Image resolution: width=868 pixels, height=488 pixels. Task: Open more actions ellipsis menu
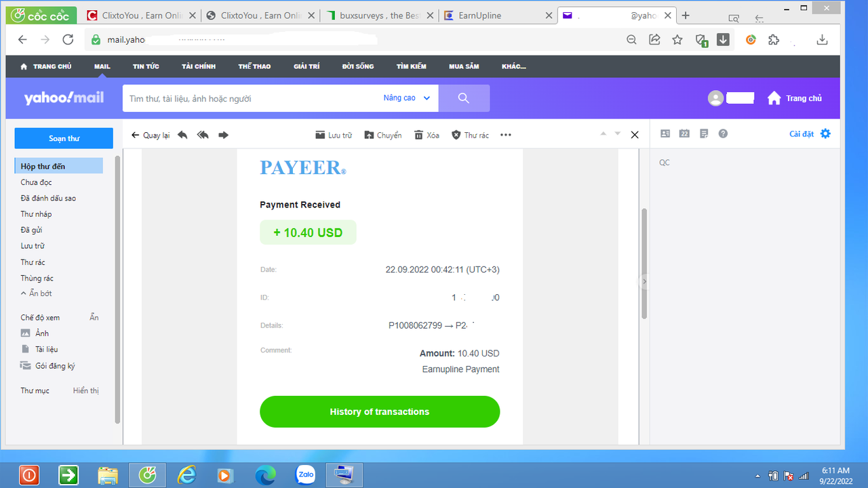[506, 135]
